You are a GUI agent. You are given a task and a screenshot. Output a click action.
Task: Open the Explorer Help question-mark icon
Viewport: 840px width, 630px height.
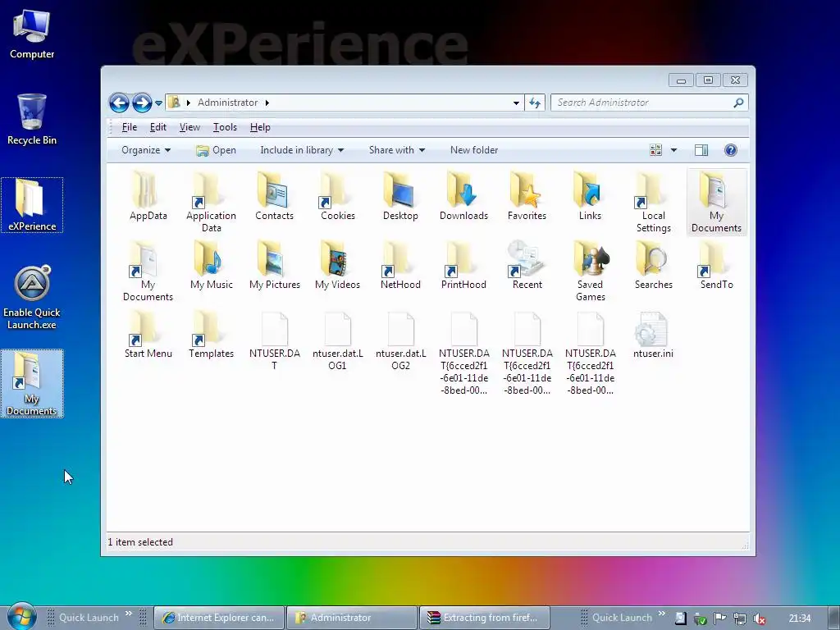pyautogui.click(x=730, y=150)
